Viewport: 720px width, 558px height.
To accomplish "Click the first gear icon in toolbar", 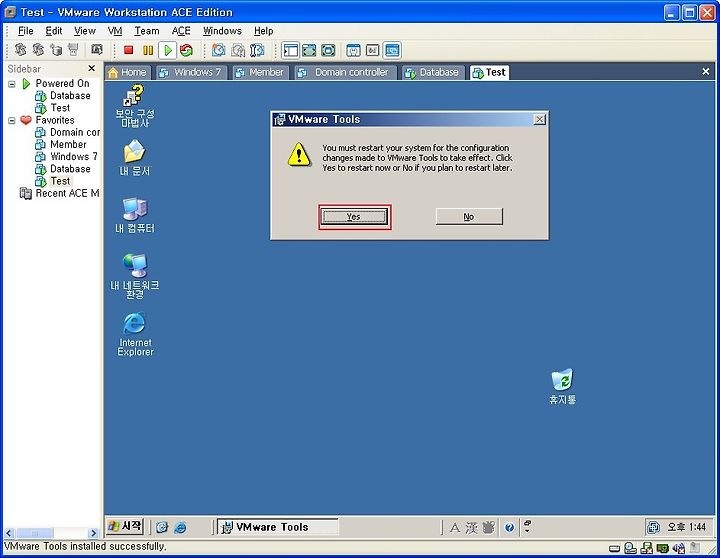I will click(x=20, y=49).
